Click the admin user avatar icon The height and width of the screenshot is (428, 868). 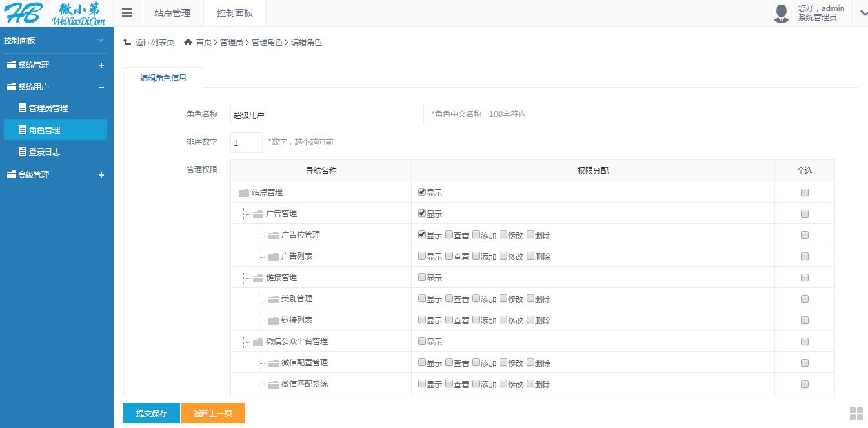click(782, 13)
